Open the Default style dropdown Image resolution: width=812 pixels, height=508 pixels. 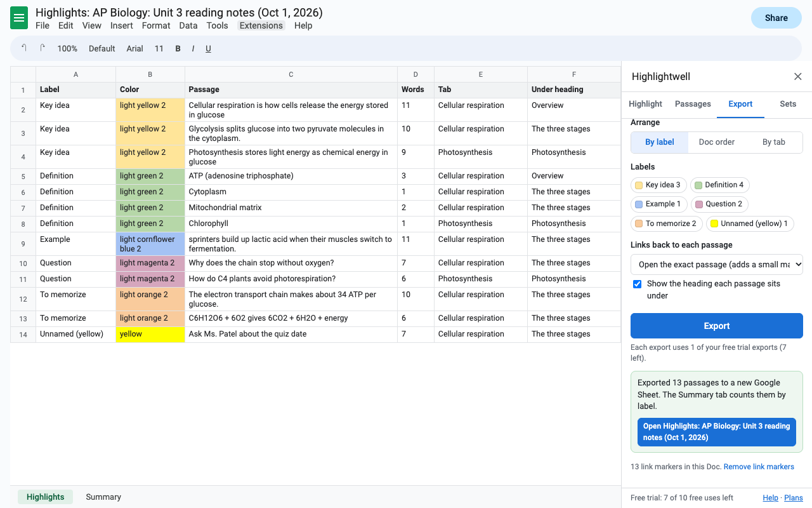click(x=101, y=49)
